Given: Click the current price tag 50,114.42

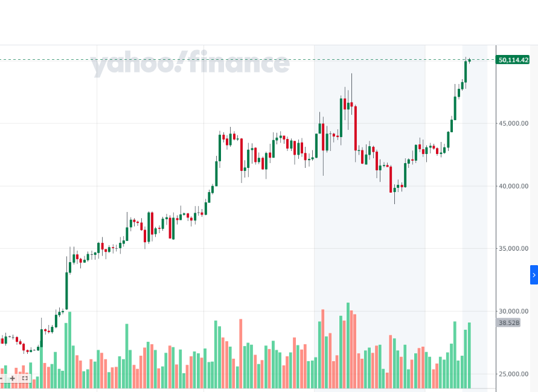Looking at the screenshot, I should point(513,60).
